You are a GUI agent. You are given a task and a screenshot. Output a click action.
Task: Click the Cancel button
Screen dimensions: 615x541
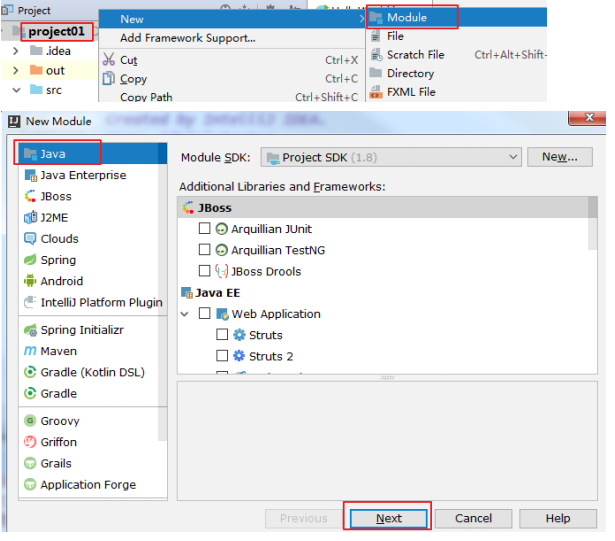pos(474,519)
